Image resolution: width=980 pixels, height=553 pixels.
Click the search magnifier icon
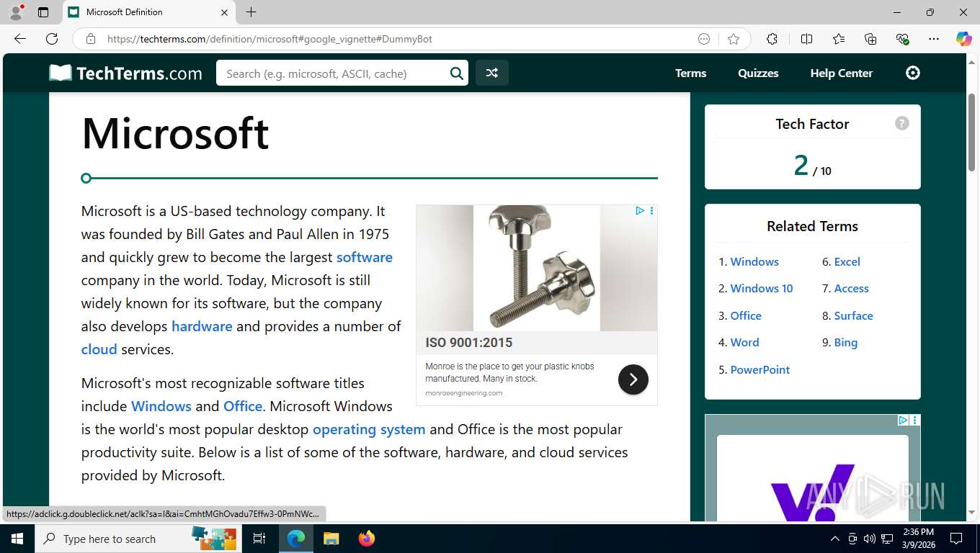pos(456,73)
